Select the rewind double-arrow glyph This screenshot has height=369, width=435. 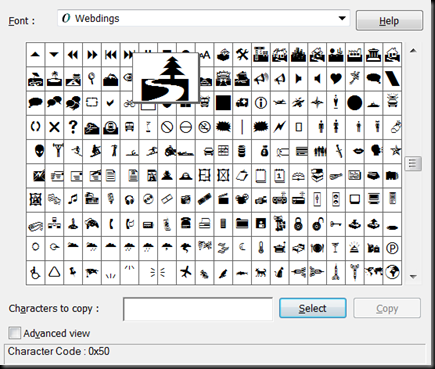(73, 55)
